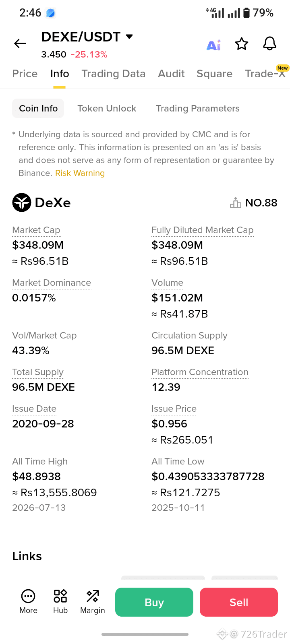This screenshot has width=290, height=644.
Task: Tap the DeXe coin logo
Action: click(22, 202)
